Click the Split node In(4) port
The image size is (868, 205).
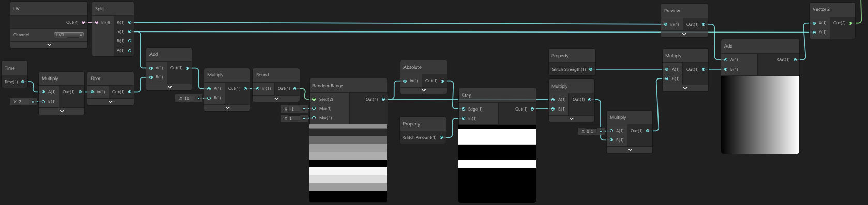(x=97, y=22)
